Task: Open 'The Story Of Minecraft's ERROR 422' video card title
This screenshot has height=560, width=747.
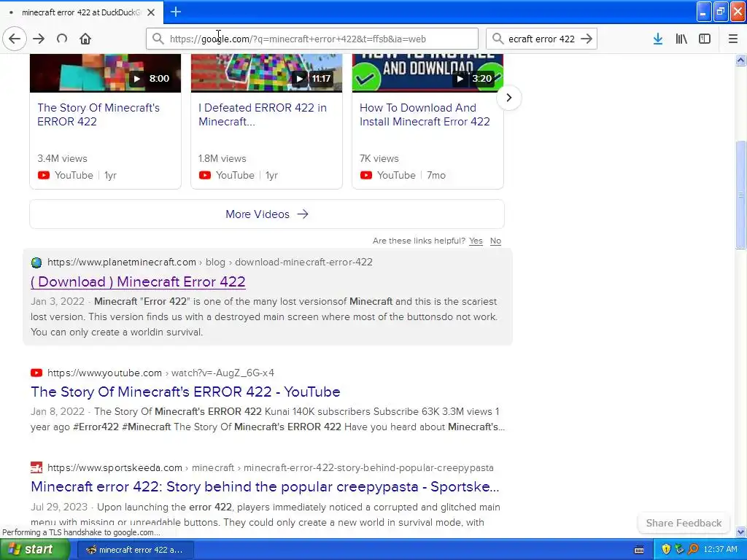Action: pyautogui.click(x=98, y=114)
